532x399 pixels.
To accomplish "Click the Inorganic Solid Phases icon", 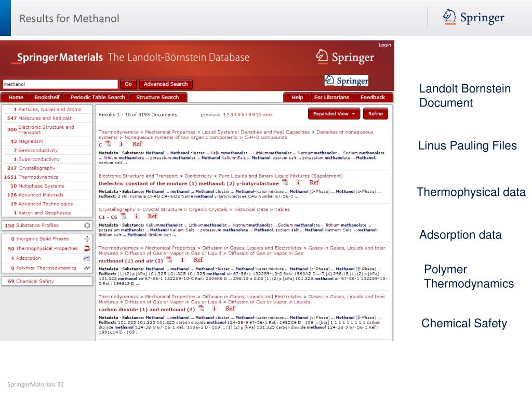I will click(87, 238).
